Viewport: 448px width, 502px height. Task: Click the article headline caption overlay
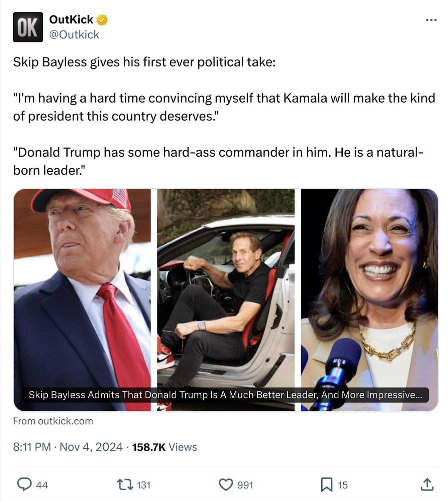225,395
